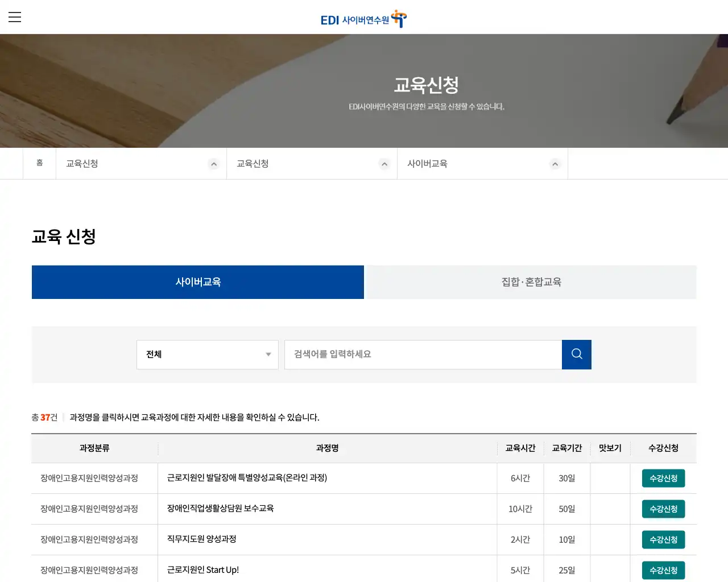
Task: Collapse the first 교육신청 breadcrumb dropdown
Action: pyautogui.click(x=214, y=164)
